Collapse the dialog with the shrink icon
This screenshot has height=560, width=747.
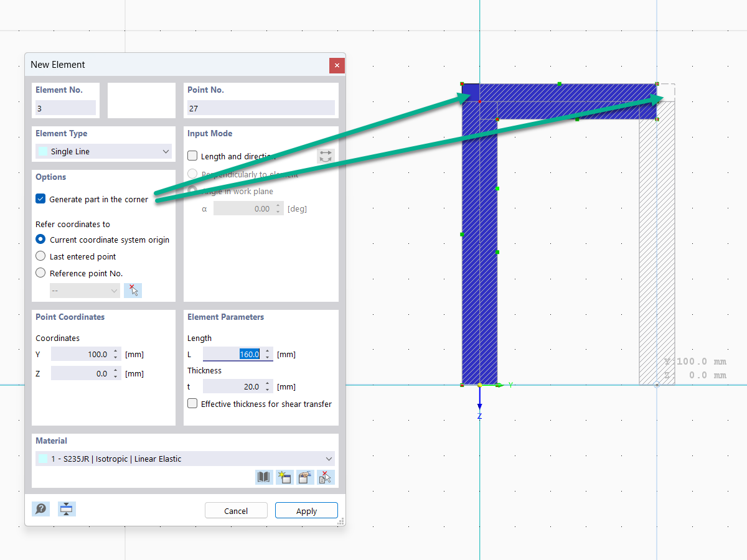click(x=66, y=508)
